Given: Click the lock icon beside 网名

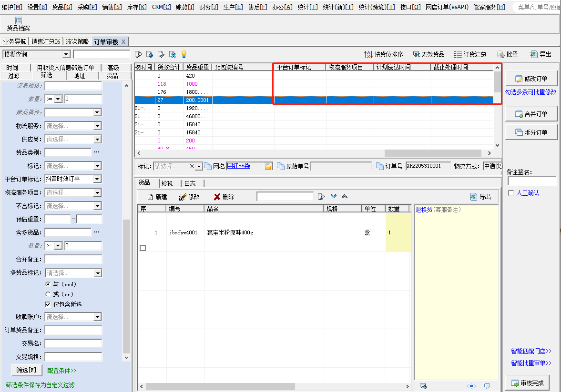Looking at the screenshot, I should click(x=267, y=166).
